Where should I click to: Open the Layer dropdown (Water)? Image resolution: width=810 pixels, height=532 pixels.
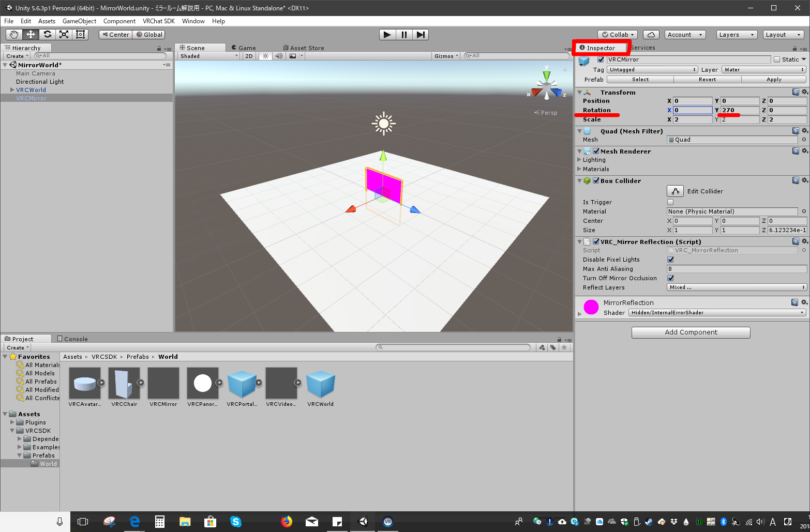point(764,70)
